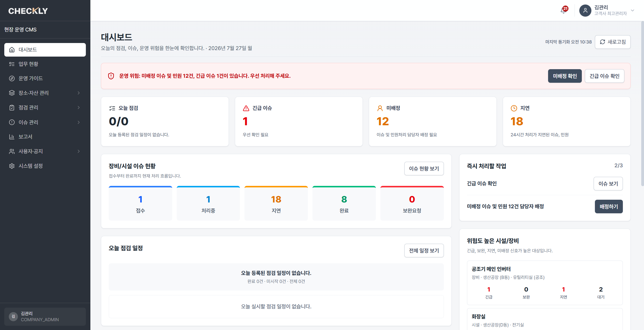Open 보고서 menu item
The width and height of the screenshot is (644, 330).
(45, 137)
